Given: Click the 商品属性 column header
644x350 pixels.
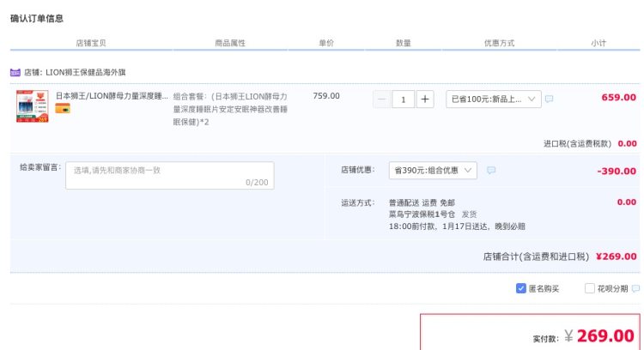Looking at the screenshot, I should pyautogui.click(x=230, y=43).
